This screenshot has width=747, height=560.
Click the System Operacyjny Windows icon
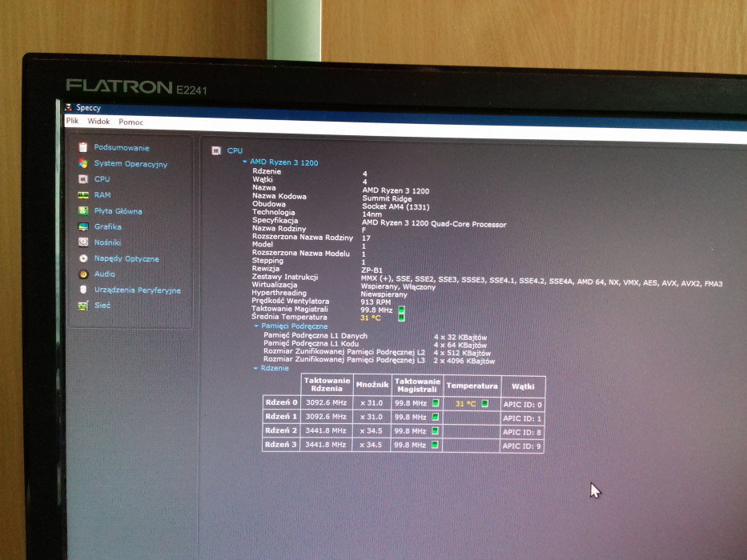(x=83, y=163)
